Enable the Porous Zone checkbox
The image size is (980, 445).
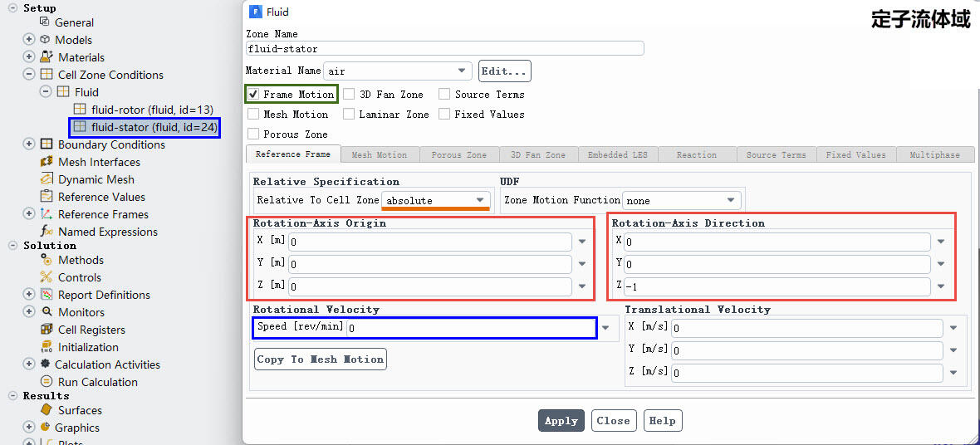(x=254, y=134)
